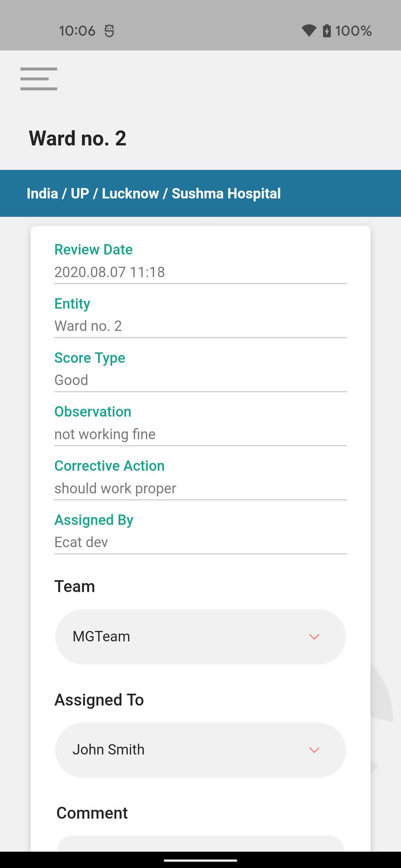401x868 pixels.
Task: Click the red chevron in MGTeam field
Action: (314, 637)
